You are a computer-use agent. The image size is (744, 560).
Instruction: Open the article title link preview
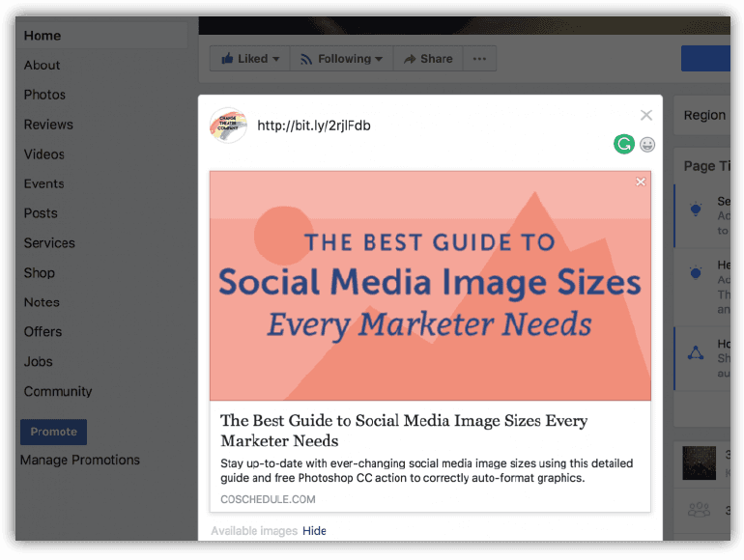[x=404, y=431]
